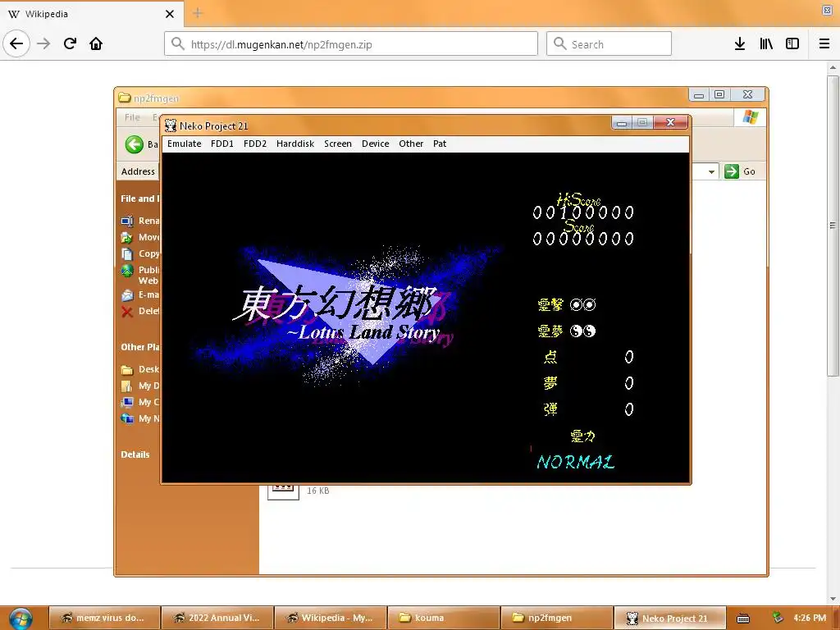
Task: Click the Copy file task icon in sidebar
Action: click(127, 254)
